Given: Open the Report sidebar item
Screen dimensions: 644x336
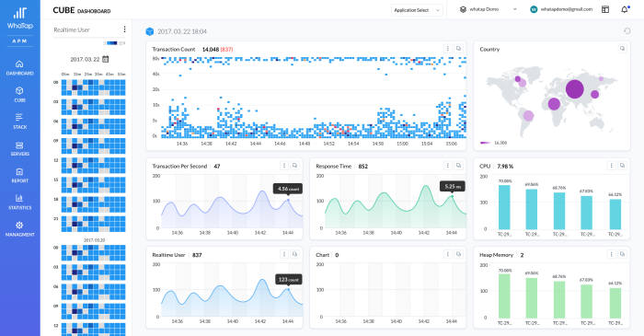Looking at the screenshot, I should [x=19, y=176].
